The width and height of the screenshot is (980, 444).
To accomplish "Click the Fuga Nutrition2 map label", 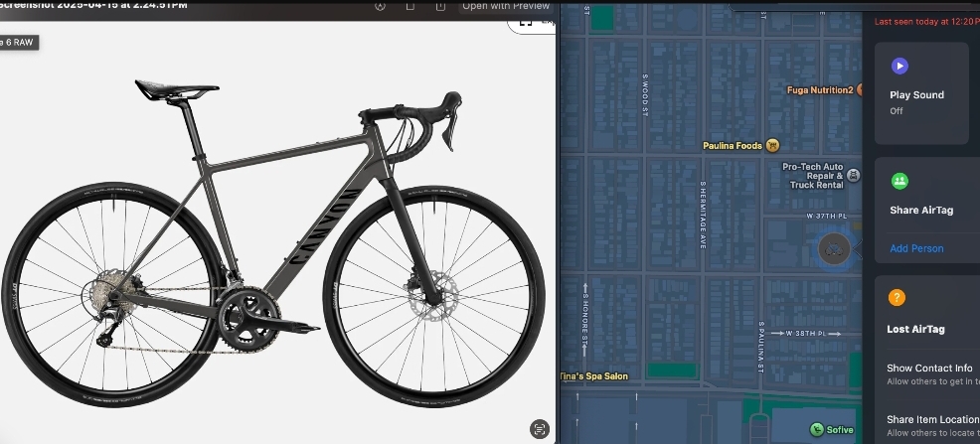I will tap(819, 90).
